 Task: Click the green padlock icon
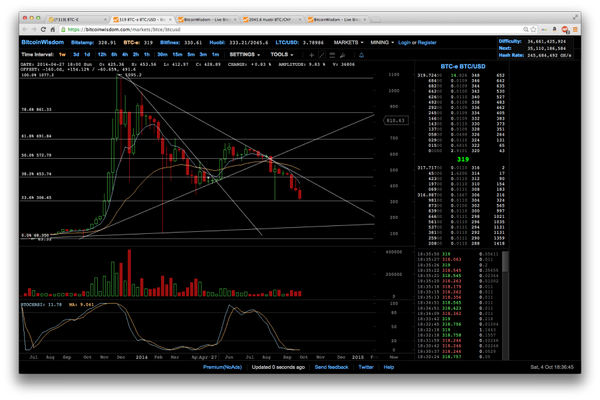pyautogui.click(x=64, y=29)
